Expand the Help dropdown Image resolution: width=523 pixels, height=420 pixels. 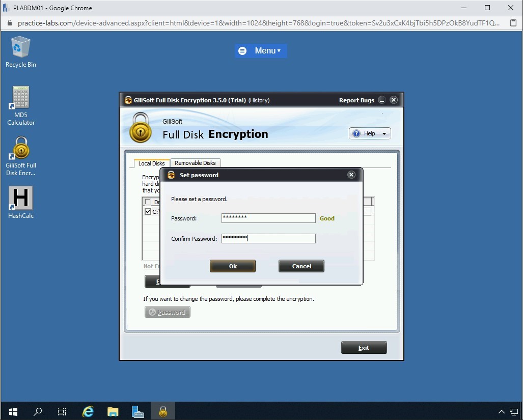pos(370,133)
